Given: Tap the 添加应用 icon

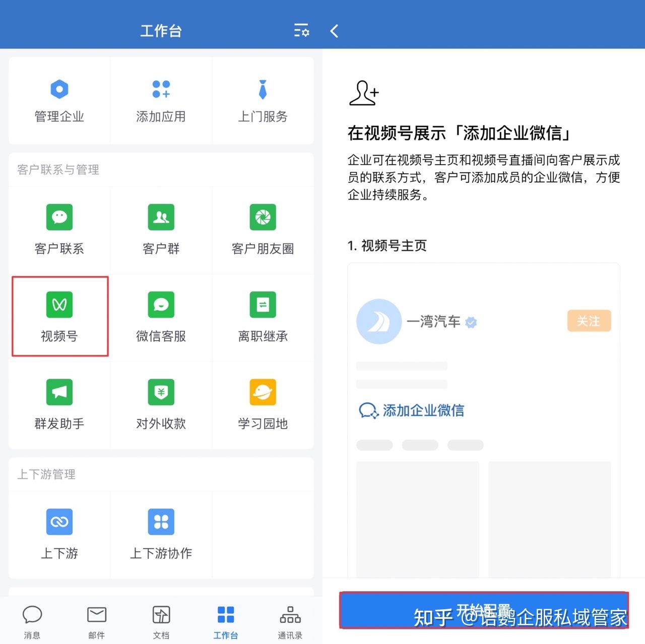Looking at the screenshot, I should (x=161, y=90).
